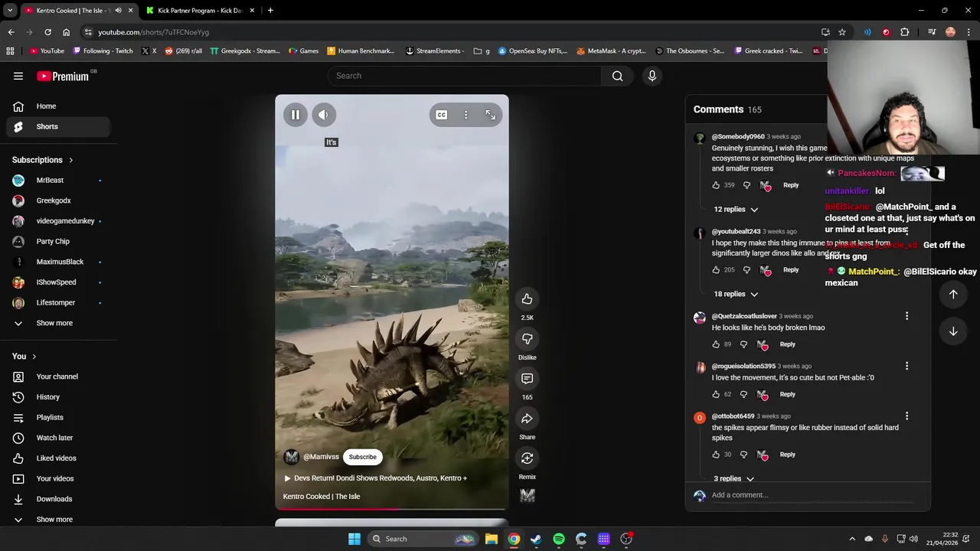This screenshot has width=980, height=551.
Task: Expand the Short to fullscreen
Action: (490, 115)
